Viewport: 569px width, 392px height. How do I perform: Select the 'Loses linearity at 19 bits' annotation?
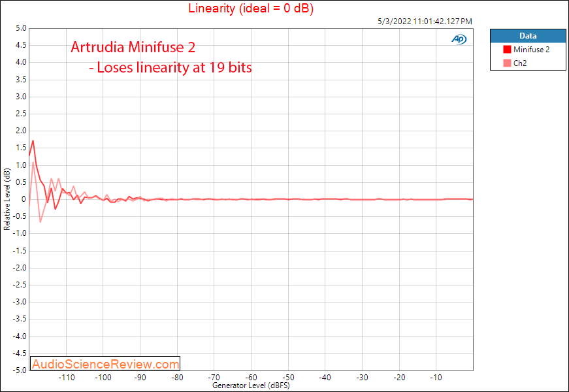[x=174, y=67]
